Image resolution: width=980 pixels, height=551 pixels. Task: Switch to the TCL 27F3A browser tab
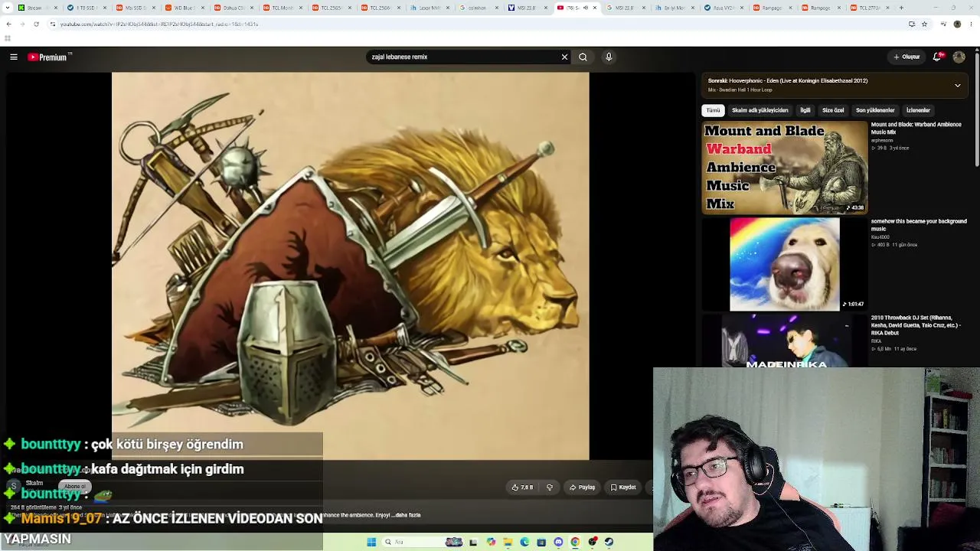tap(871, 8)
